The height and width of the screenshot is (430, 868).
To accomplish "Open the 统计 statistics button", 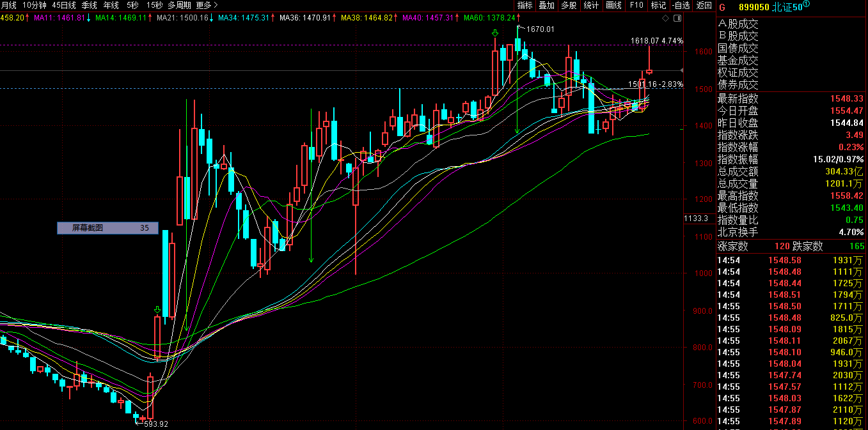I will [x=591, y=5].
